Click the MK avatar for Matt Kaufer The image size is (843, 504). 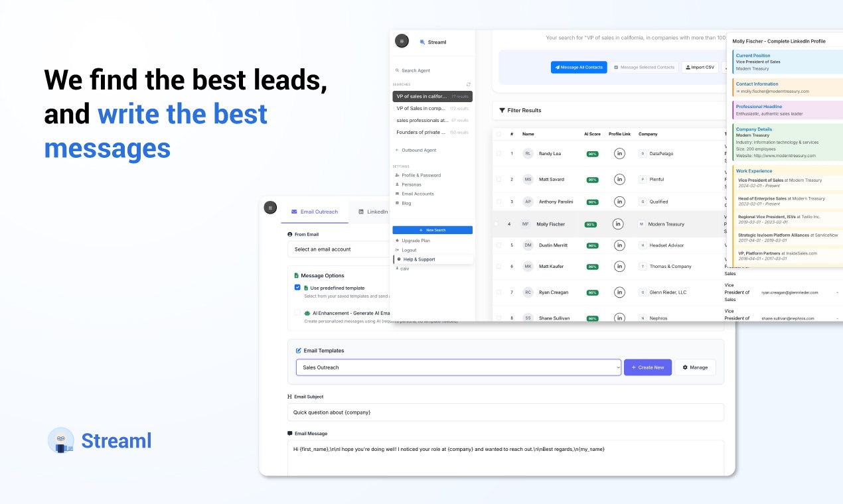[528, 266]
